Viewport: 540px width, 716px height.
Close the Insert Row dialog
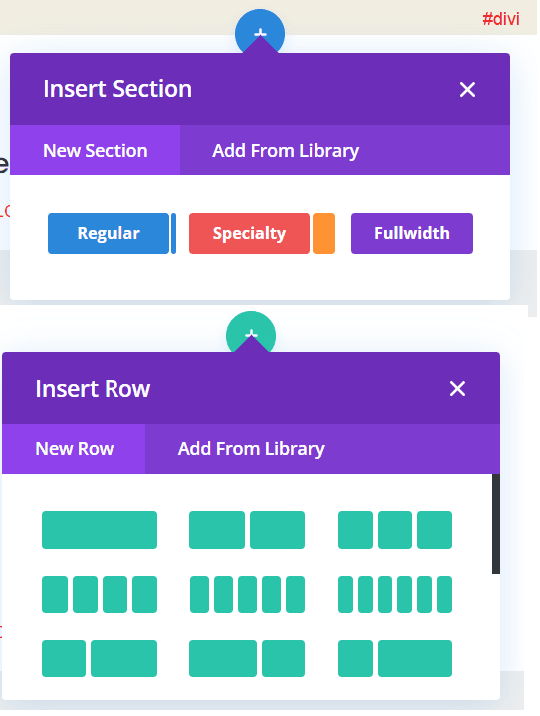(457, 389)
